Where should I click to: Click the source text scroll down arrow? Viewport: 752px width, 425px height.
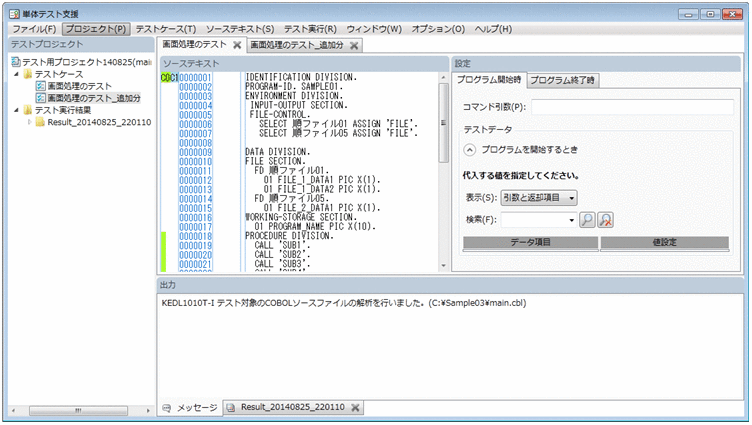click(443, 266)
